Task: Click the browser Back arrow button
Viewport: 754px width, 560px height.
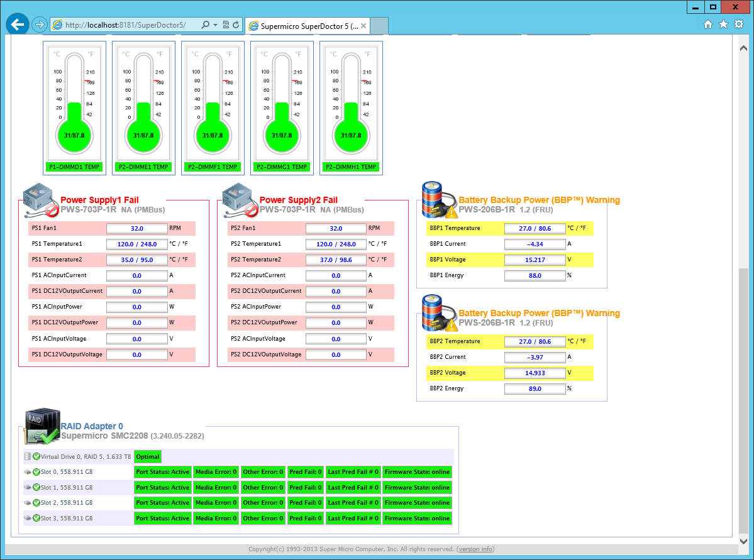Action: pos(18,25)
